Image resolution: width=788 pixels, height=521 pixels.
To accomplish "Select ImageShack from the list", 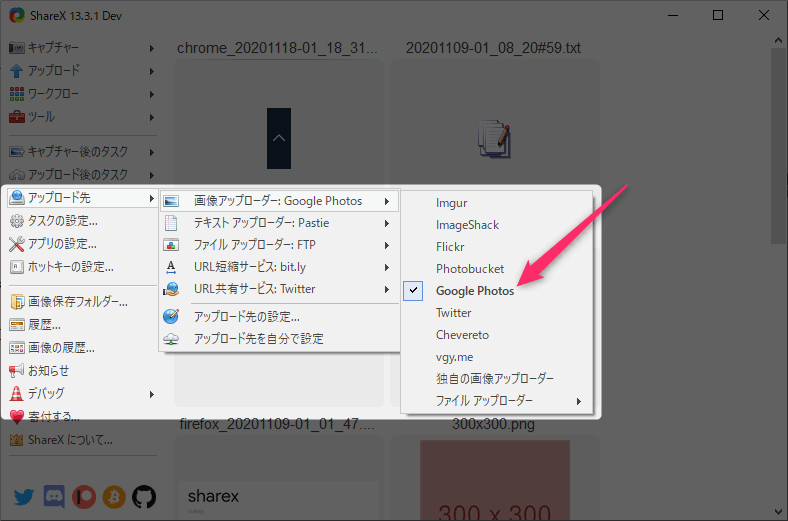I will tap(467, 225).
